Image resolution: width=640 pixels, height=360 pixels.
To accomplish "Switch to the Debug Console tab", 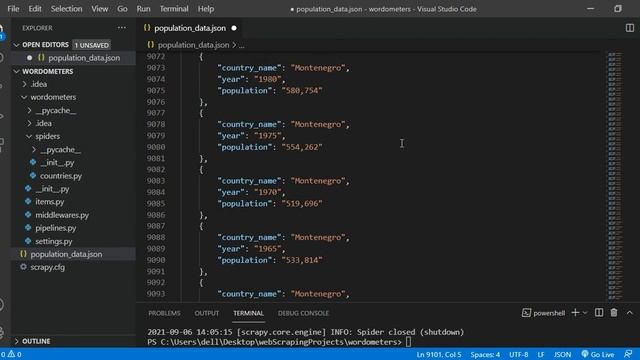I will (303, 313).
